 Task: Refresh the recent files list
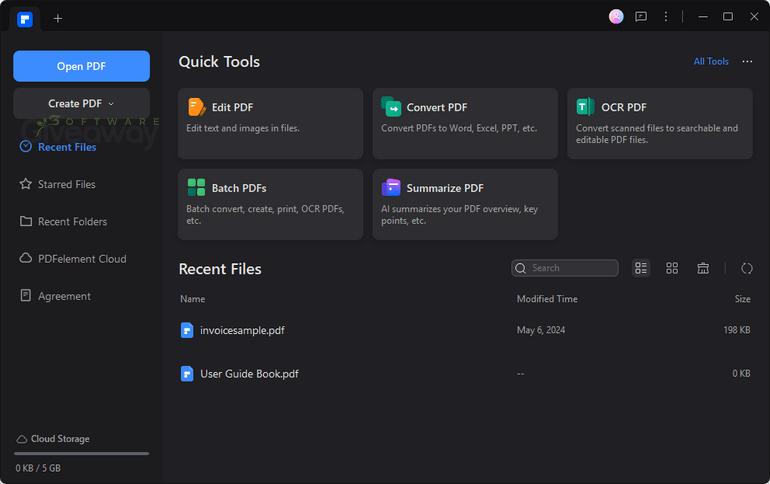(x=746, y=268)
